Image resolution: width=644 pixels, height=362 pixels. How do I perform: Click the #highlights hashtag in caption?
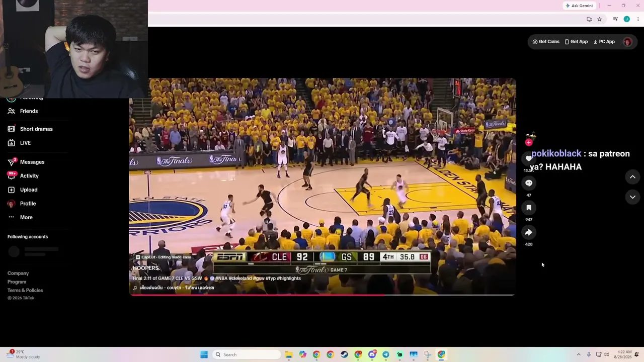[x=289, y=279]
